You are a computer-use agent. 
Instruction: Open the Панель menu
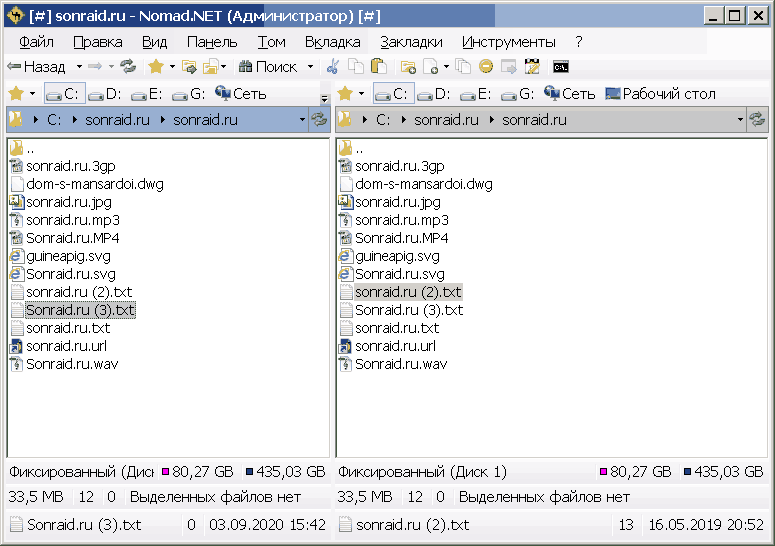[212, 42]
